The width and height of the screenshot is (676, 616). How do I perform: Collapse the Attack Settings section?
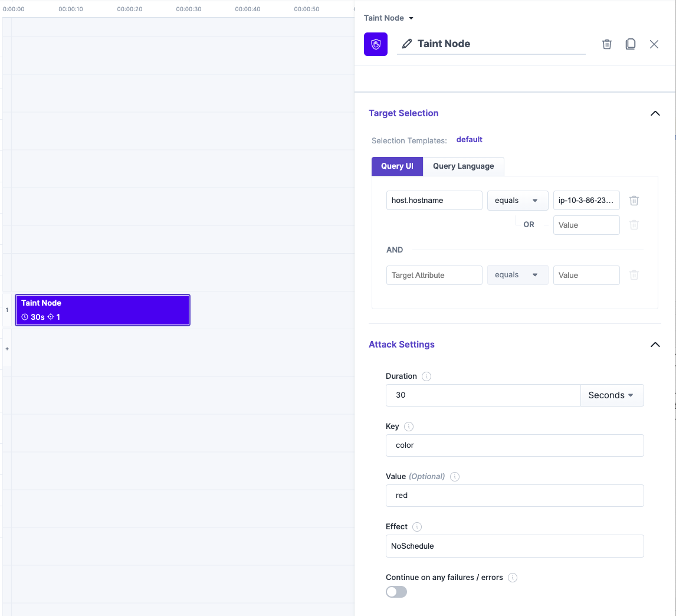(x=655, y=345)
